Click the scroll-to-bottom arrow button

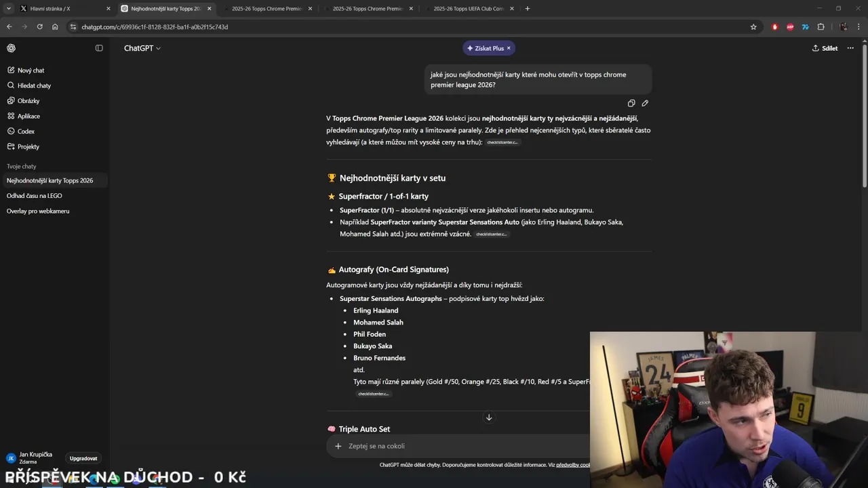point(488,418)
